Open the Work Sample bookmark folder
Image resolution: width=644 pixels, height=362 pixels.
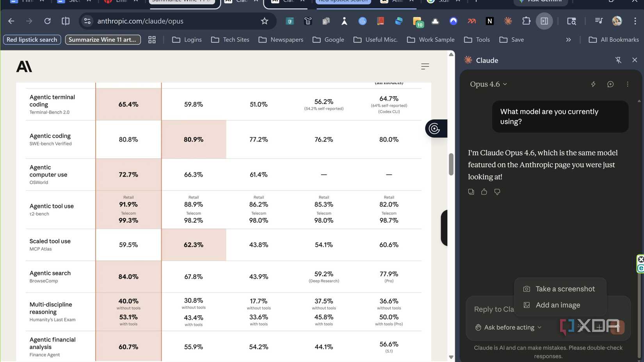[x=431, y=40]
